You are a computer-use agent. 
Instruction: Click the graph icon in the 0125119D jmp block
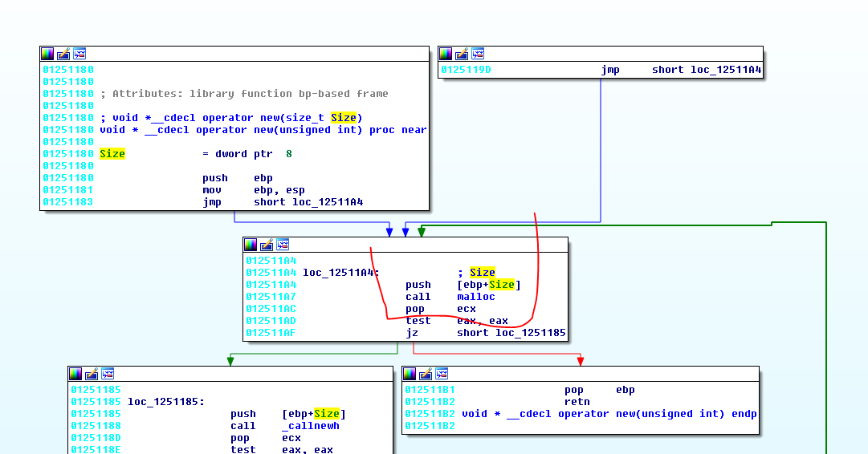tap(478, 54)
